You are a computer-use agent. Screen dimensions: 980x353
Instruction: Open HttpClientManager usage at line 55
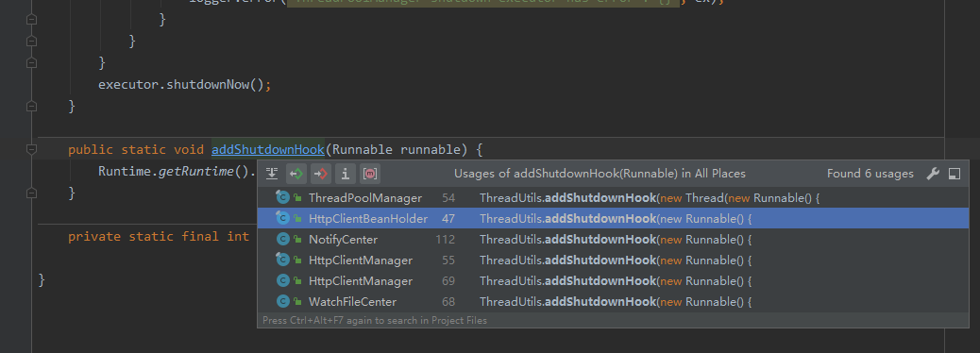(613, 260)
